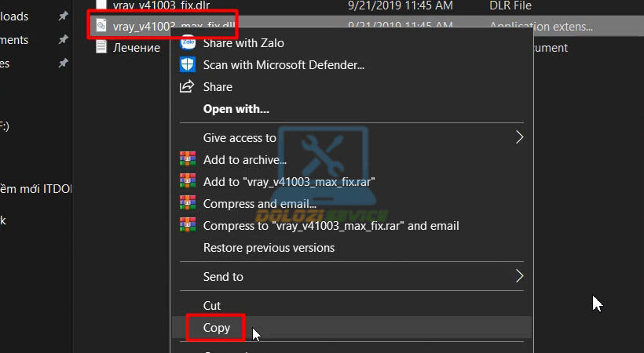Click the Лечение text document icon

click(x=101, y=47)
